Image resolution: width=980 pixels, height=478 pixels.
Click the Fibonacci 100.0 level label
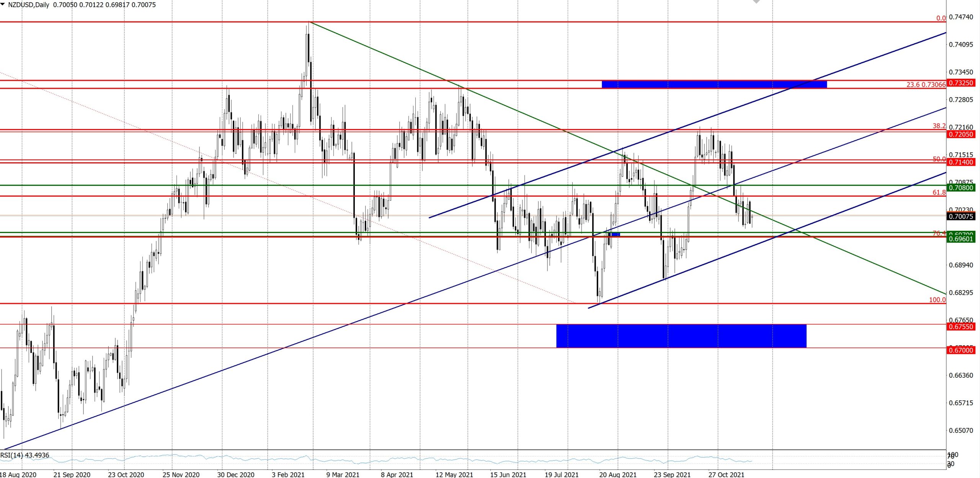tap(937, 300)
